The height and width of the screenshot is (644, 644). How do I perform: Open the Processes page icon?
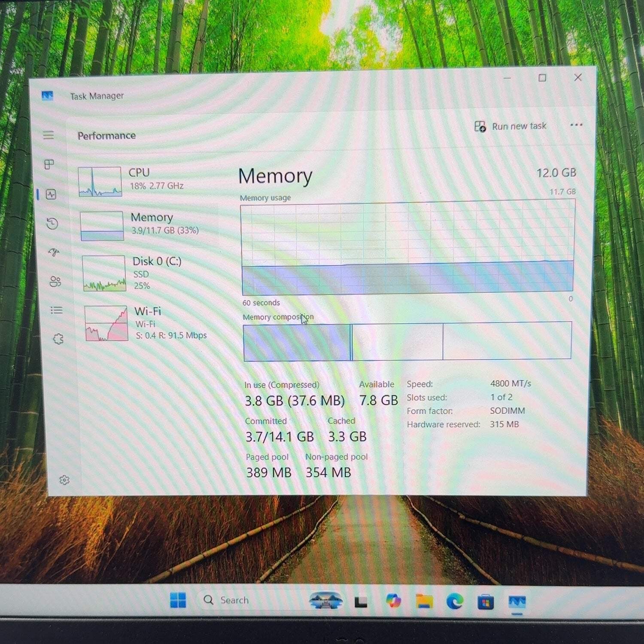(x=49, y=164)
